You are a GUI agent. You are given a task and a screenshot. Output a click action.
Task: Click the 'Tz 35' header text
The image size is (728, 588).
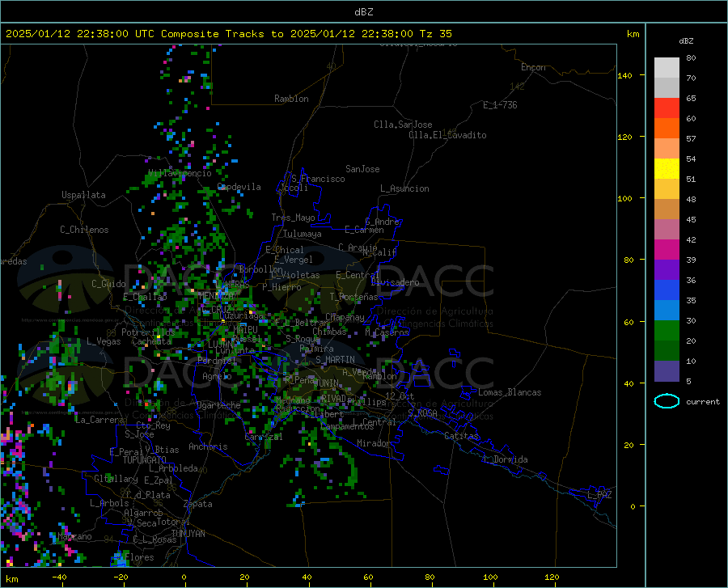(435, 34)
